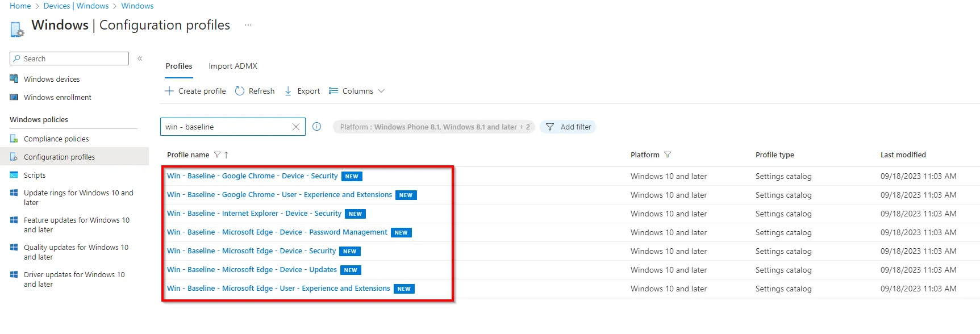Open Google Chrome - User - Experience and Extensions profile
Viewport: 980px width, 334px height.
click(x=280, y=195)
